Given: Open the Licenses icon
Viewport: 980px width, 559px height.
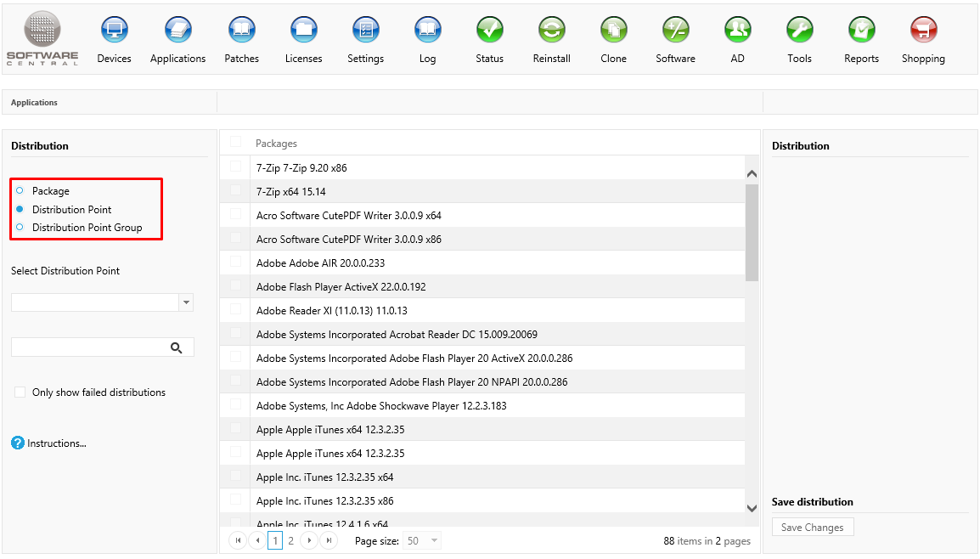Looking at the screenshot, I should click(x=303, y=31).
